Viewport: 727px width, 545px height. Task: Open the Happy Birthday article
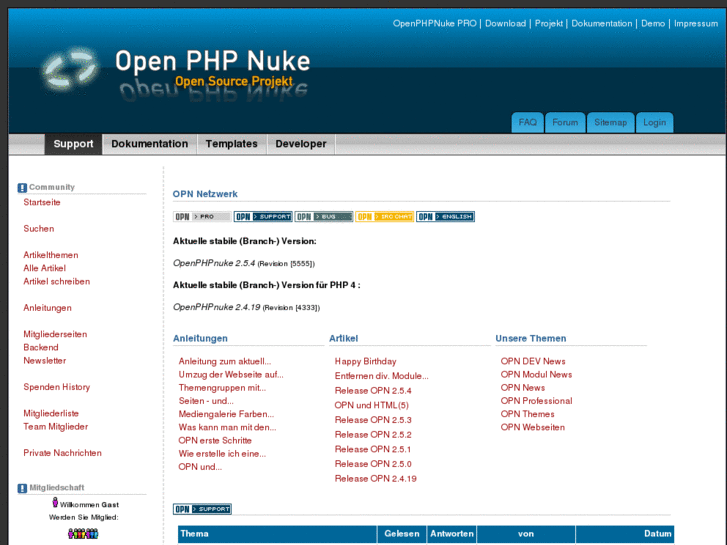365,361
